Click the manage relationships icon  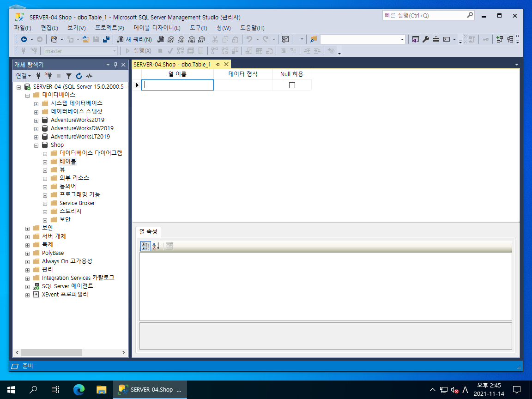tap(499, 39)
